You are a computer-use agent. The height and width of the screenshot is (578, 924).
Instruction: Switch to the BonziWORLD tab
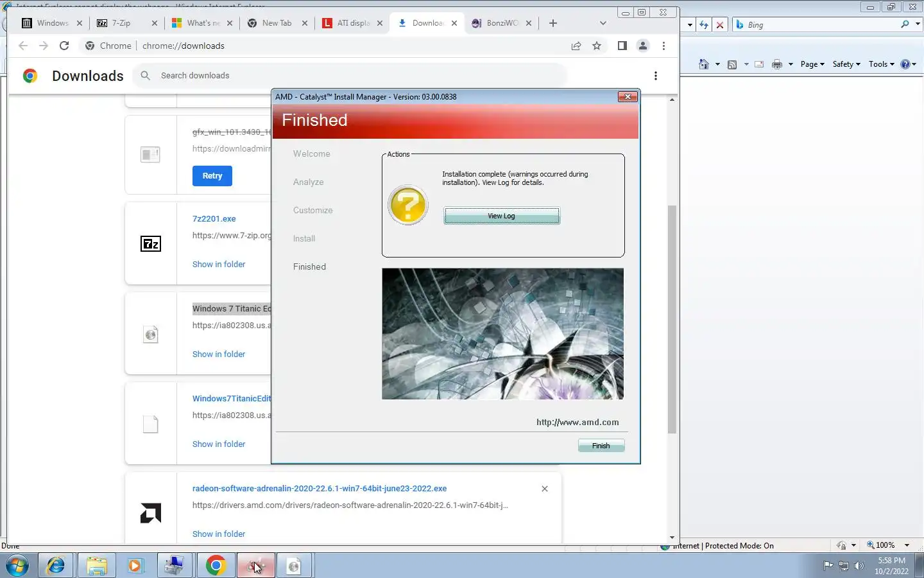501,22
